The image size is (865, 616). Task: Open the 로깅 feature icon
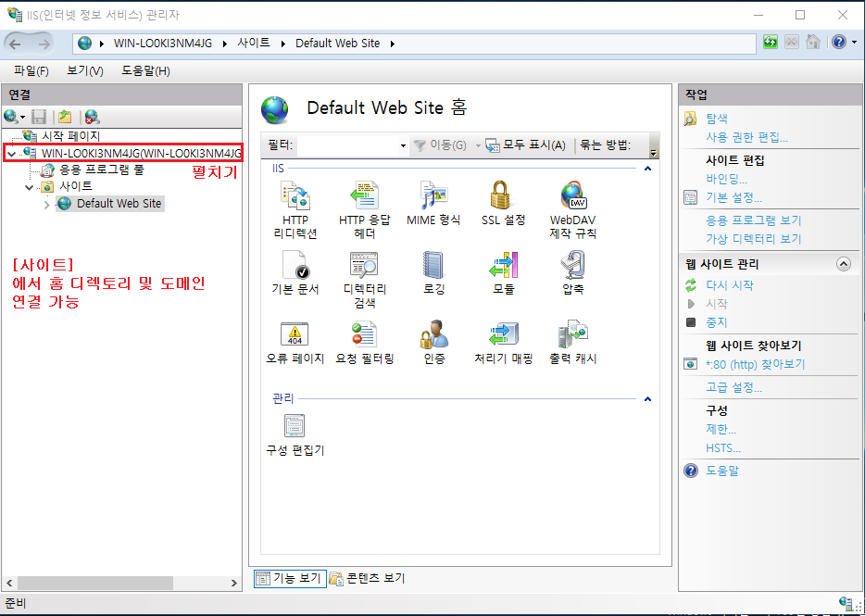(x=433, y=266)
